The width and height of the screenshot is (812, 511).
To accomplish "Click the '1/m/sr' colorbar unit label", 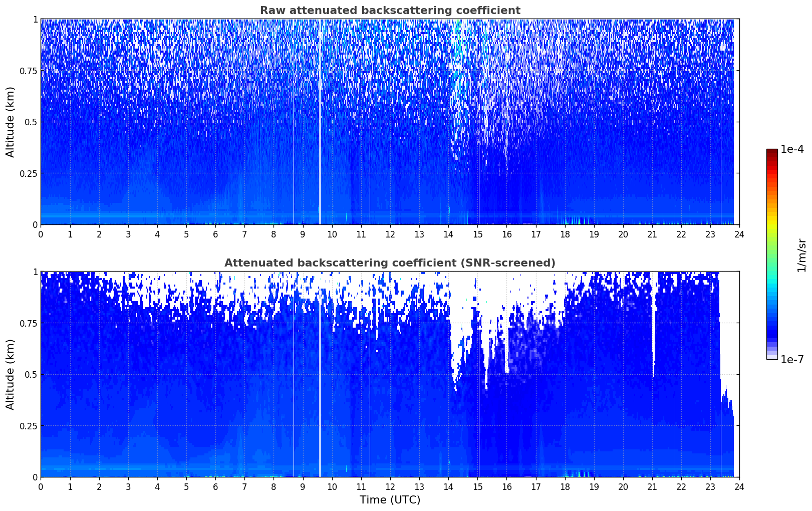I will tap(801, 254).
